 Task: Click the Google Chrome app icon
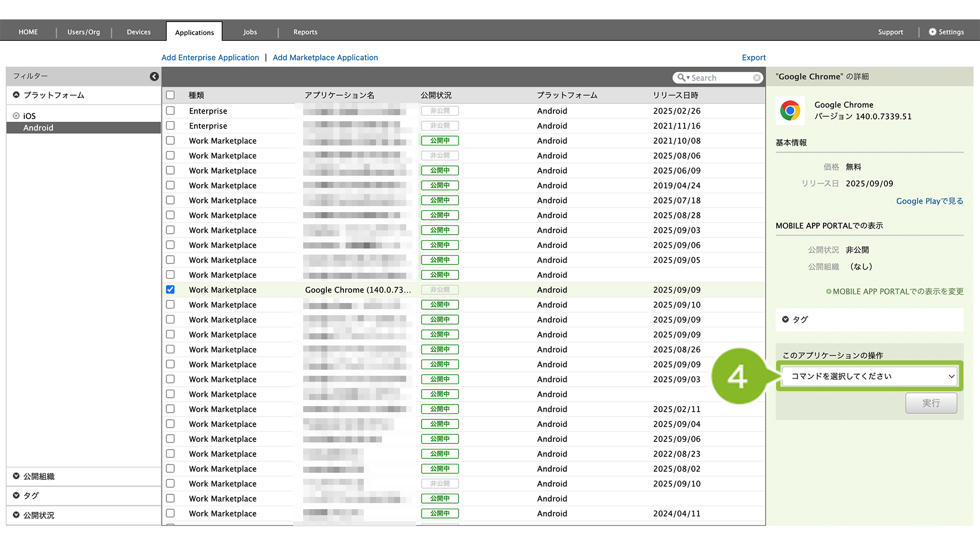[x=790, y=111]
